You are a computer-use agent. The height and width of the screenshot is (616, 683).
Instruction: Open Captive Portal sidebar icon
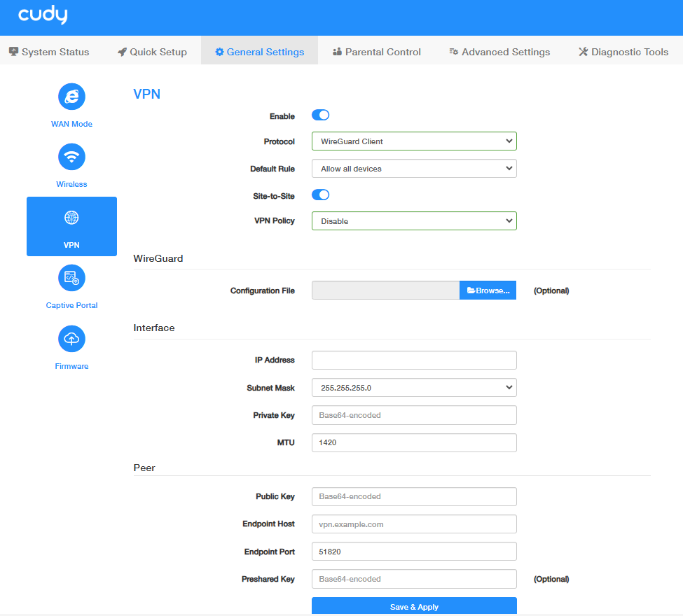tap(71, 278)
